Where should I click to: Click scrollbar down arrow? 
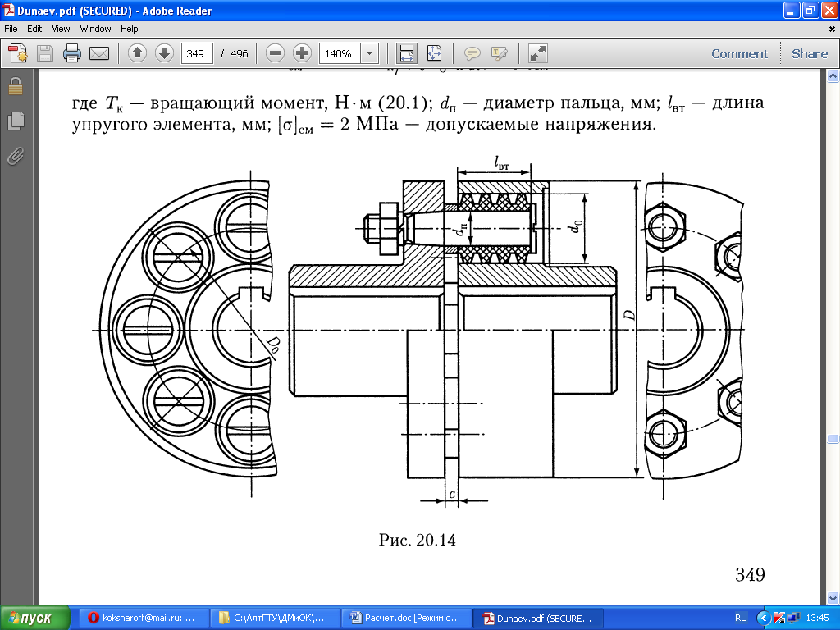tap(833, 598)
